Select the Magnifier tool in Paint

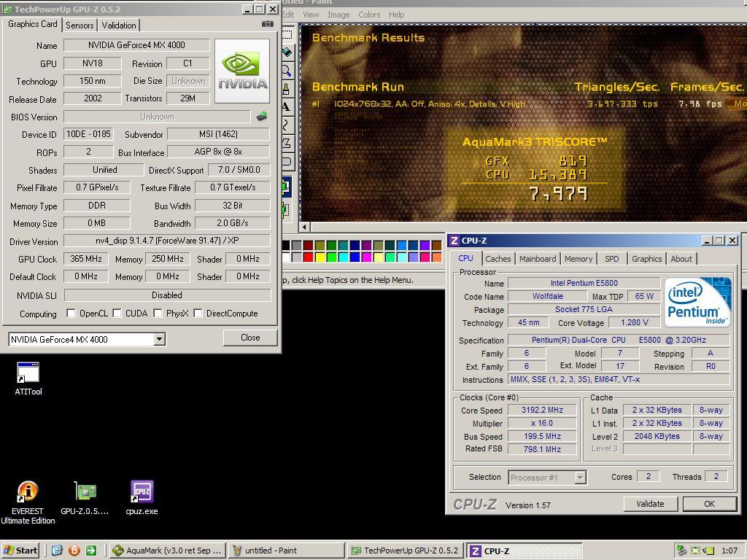click(287, 71)
